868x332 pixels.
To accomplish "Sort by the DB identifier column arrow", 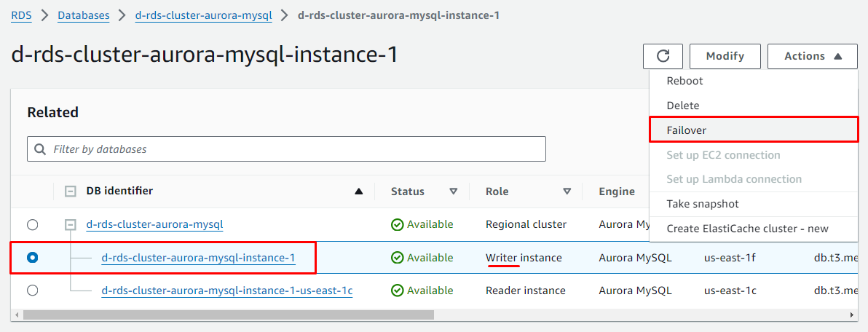I will [x=358, y=191].
